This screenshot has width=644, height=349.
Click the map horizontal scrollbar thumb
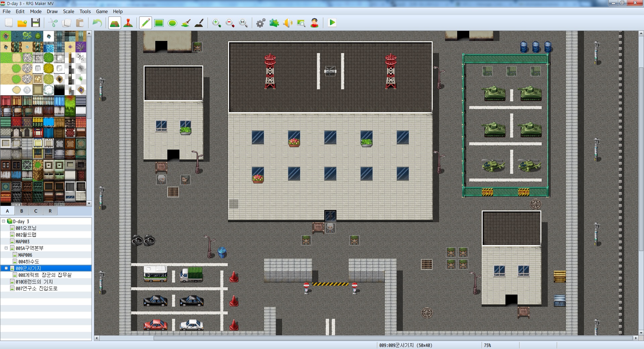tap(393, 338)
